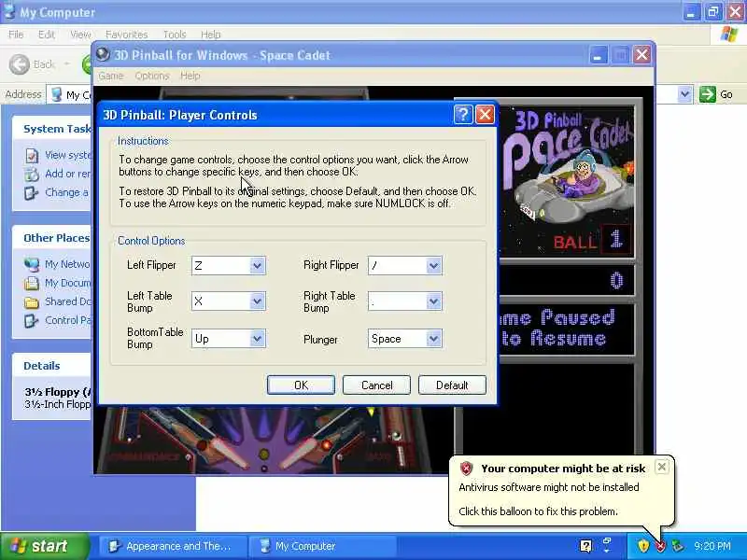This screenshot has height=560, width=747.
Task: Click the View system information icon
Action: click(32, 156)
